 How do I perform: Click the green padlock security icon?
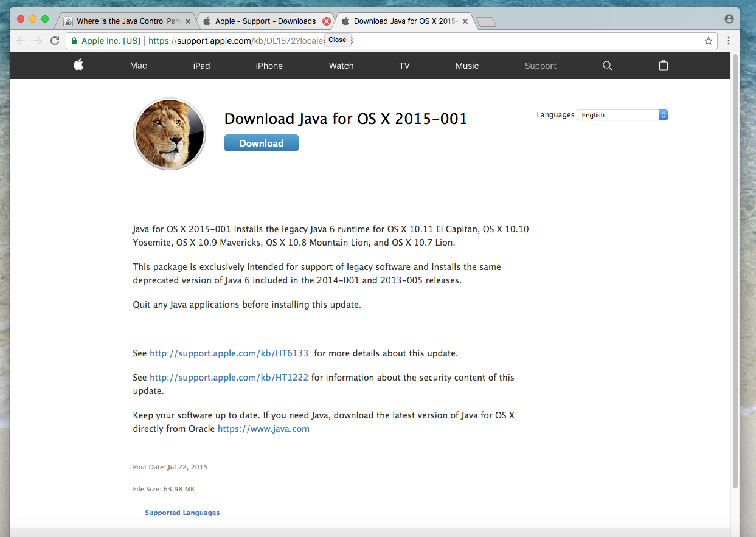click(x=74, y=41)
